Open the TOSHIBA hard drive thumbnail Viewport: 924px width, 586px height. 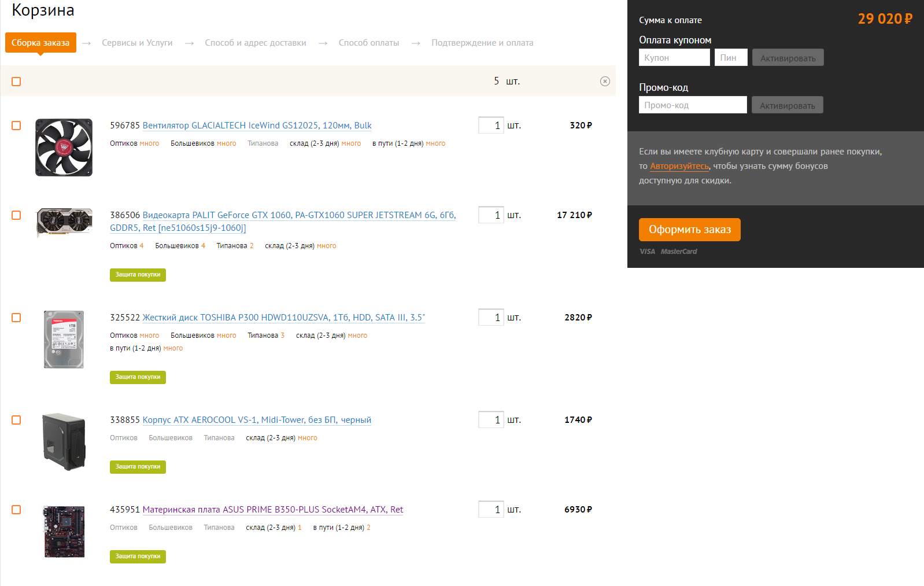coord(64,340)
